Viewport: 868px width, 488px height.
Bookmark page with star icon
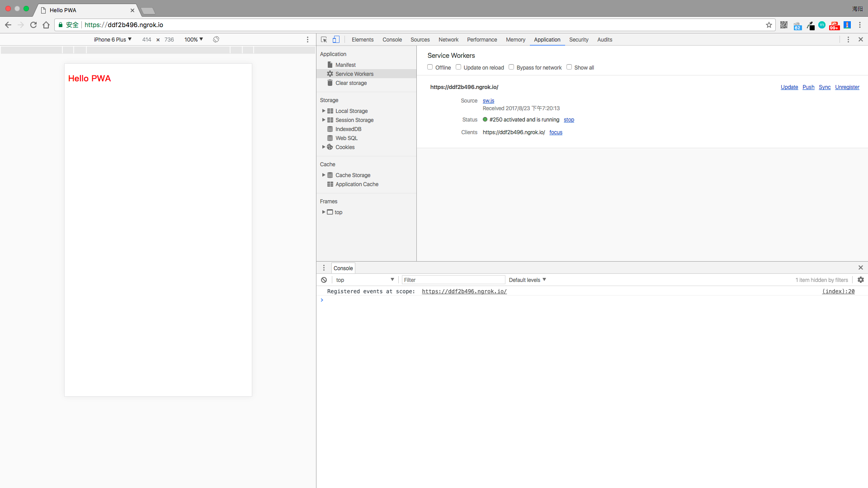click(x=769, y=25)
